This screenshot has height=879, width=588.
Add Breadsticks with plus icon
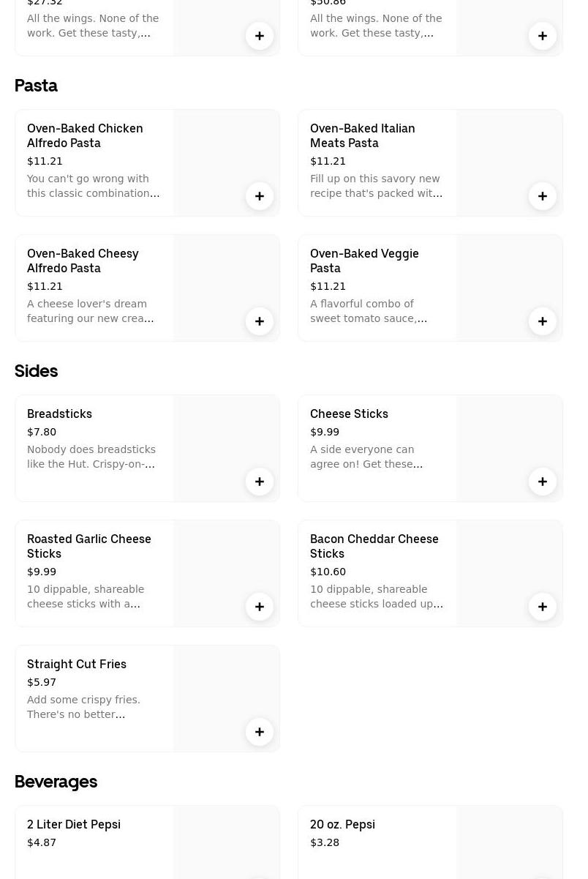coord(260,482)
